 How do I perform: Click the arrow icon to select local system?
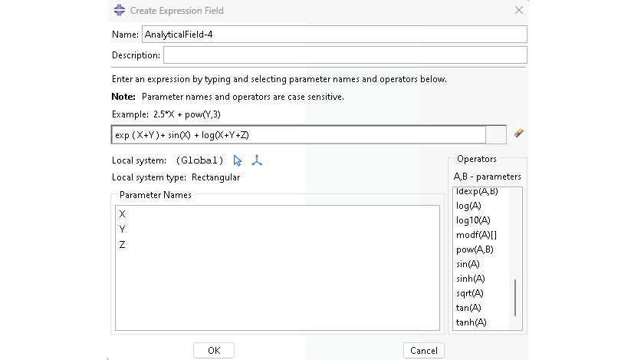point(238,160)
